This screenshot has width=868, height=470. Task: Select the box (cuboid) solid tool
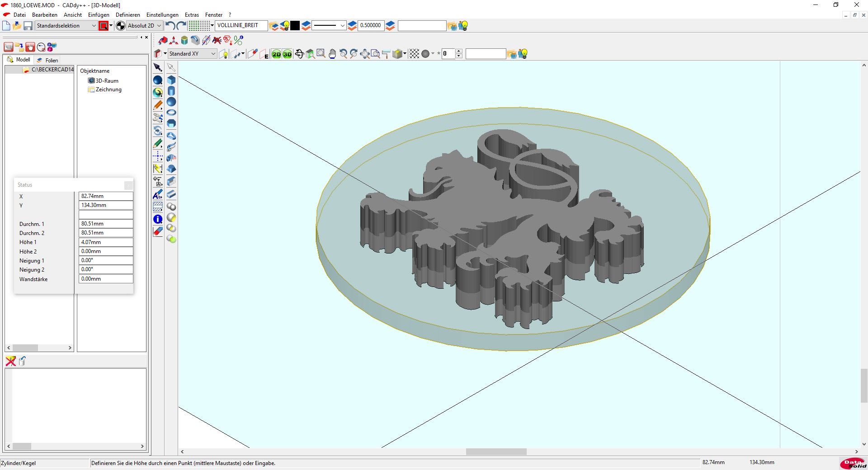(171, 80)
